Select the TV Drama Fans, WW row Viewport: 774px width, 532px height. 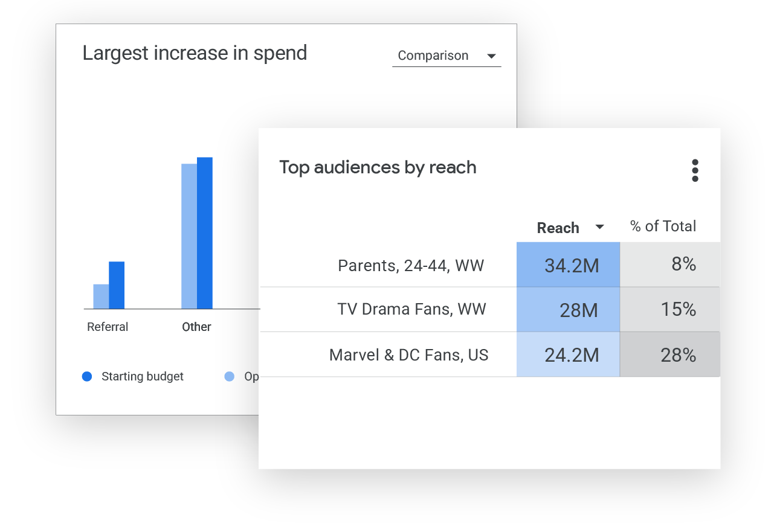coord(411,310)
